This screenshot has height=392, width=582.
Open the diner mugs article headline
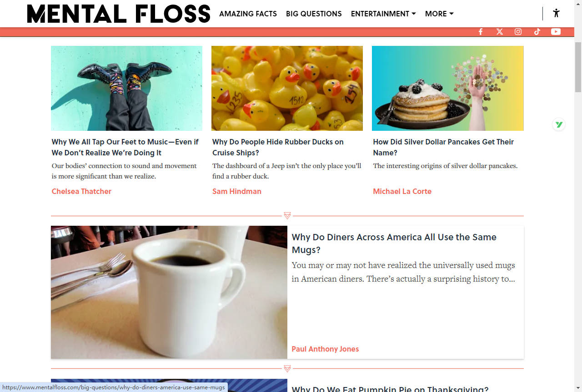click(394, 243)
